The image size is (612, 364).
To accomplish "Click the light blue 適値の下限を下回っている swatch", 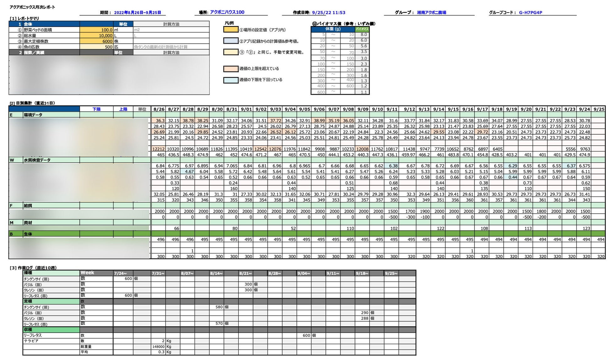I will click(231, 80).
